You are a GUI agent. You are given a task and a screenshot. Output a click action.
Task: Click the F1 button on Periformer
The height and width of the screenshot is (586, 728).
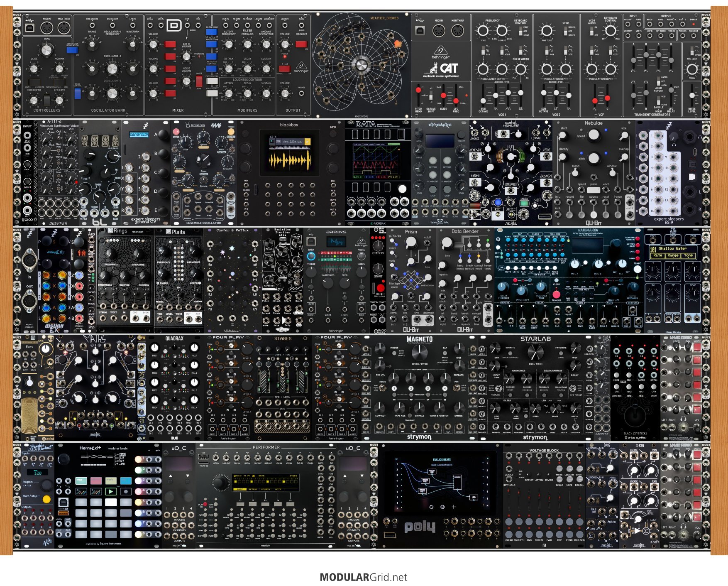(239, 505)
